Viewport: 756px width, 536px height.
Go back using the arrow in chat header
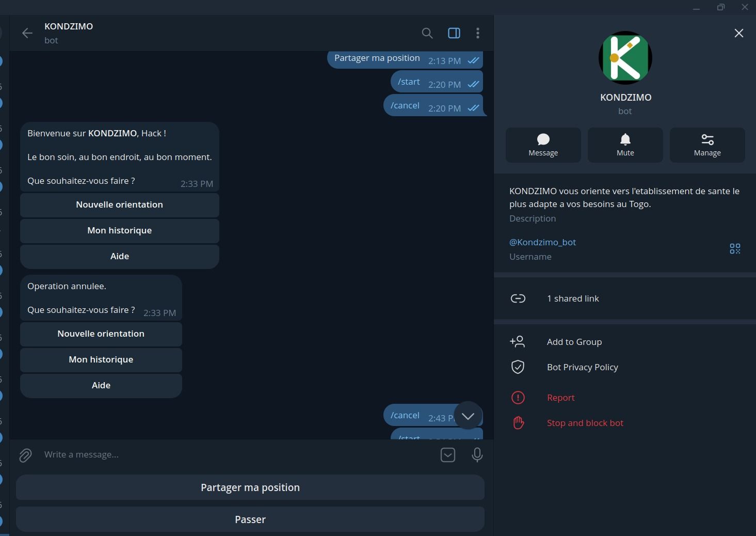click(x=27, y=33)
